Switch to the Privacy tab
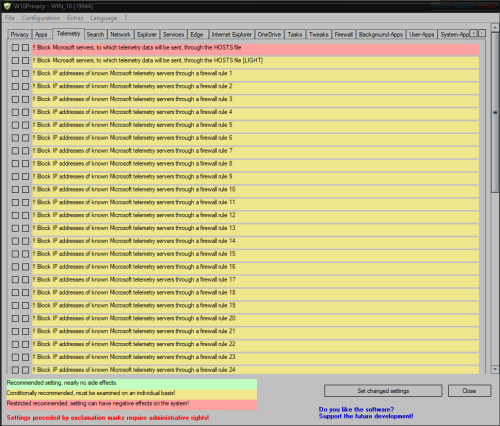Viewport: 500px width, 426px height. click(19, 34)
